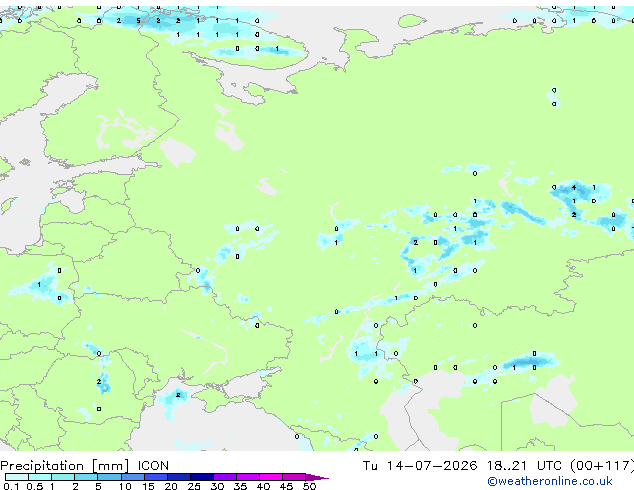Click the 30–35 mm purple legend swatch

225,477
